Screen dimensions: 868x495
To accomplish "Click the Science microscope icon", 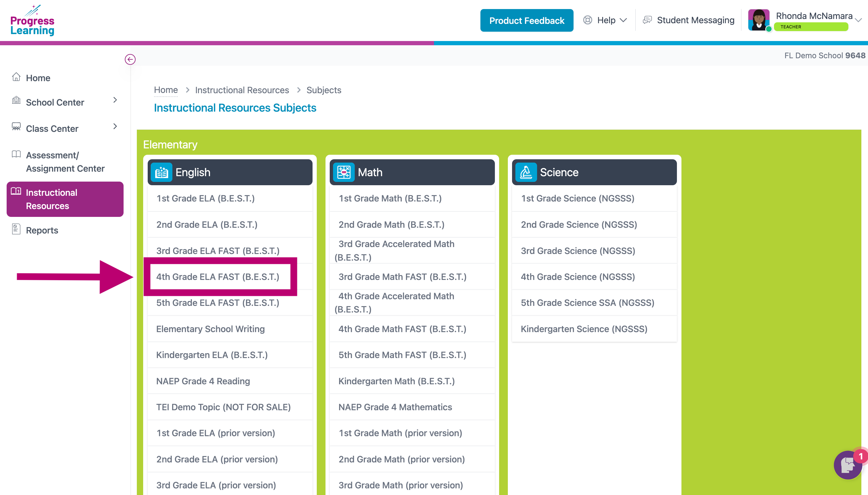I will tap(526, 172).
